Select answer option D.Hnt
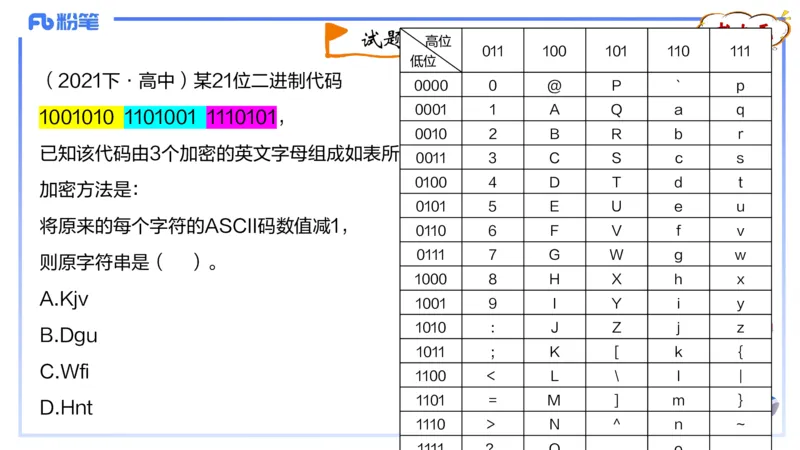This screenshot has width=800, height=450. [x=66, y=408]
